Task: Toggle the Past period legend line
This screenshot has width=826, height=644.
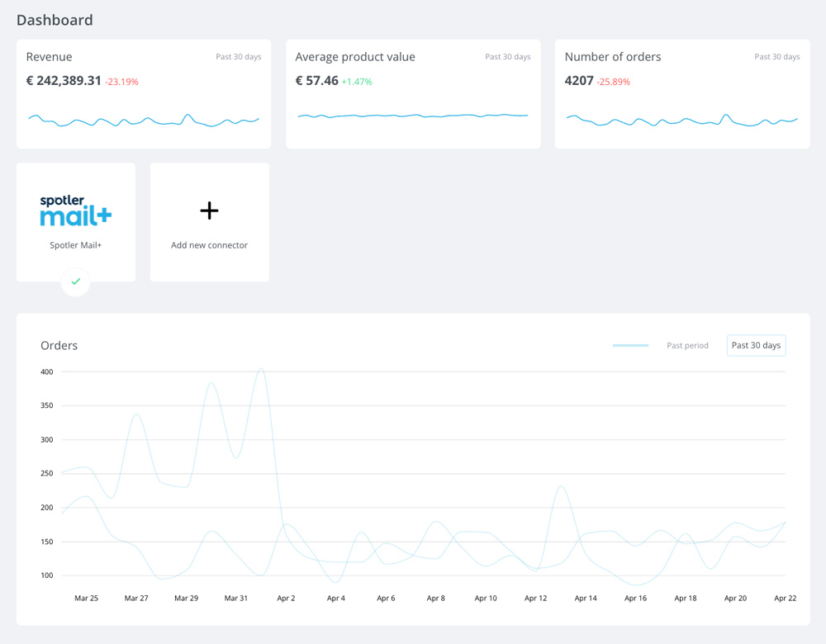Action: [630, 345]
